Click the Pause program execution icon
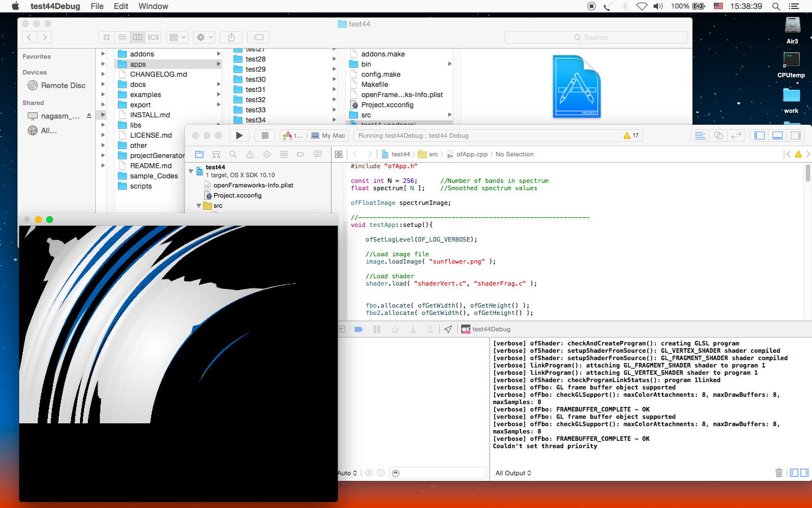Screen dimensions: 812x508 pyautogui.click(x=377, y=329)
